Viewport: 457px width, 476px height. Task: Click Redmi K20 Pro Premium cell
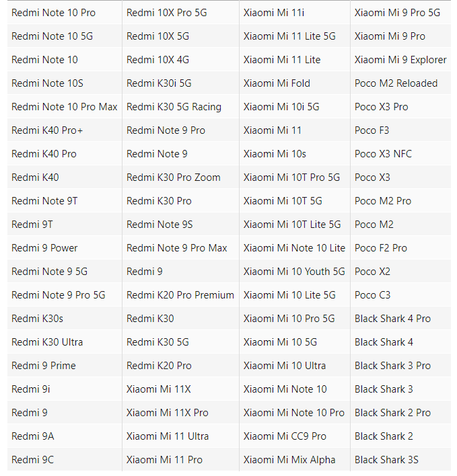click(180, 295)
